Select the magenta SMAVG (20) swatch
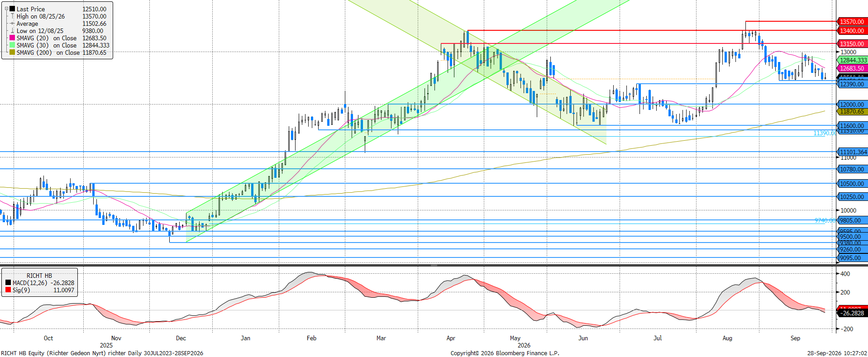Screen dimensions: 868x357 pyautogui.click(x=13, y=38)
